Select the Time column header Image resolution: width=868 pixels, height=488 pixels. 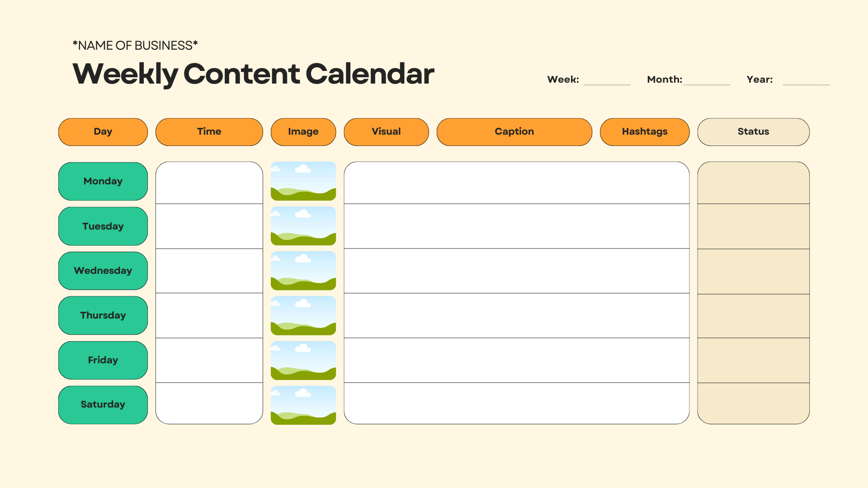209,132
